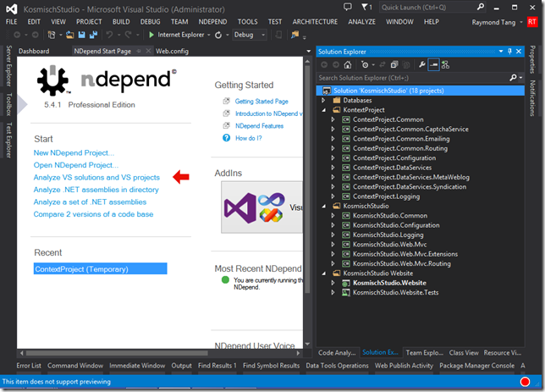Image resolution: width=545 pixels, height=392 pixels.
Task: Open the Solution Explorer window position dropdown
Action: pos(501,51)
